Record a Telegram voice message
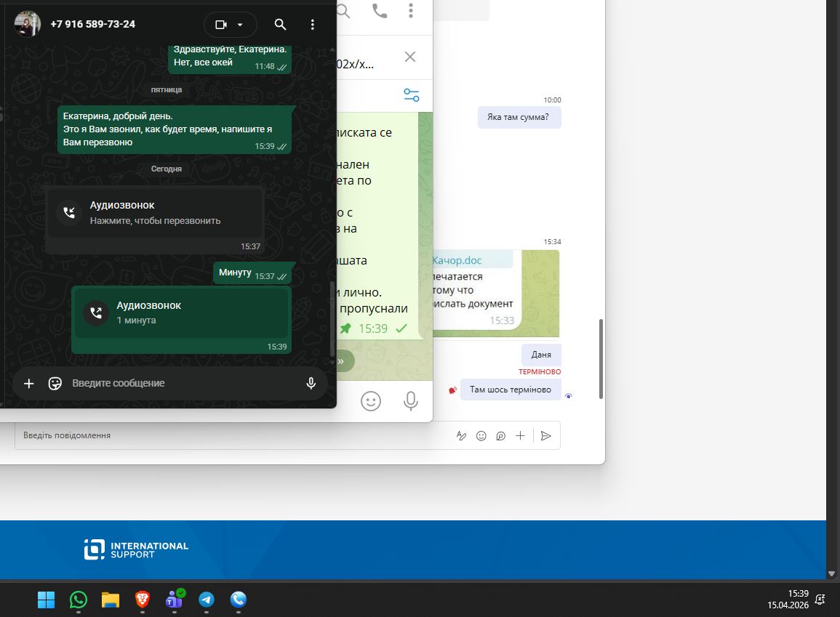The width and height of the screenshot is (840, 617). [411, 401]
